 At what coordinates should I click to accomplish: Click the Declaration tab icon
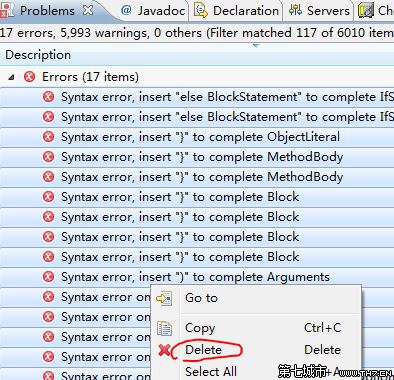click(x=201, y=11)
